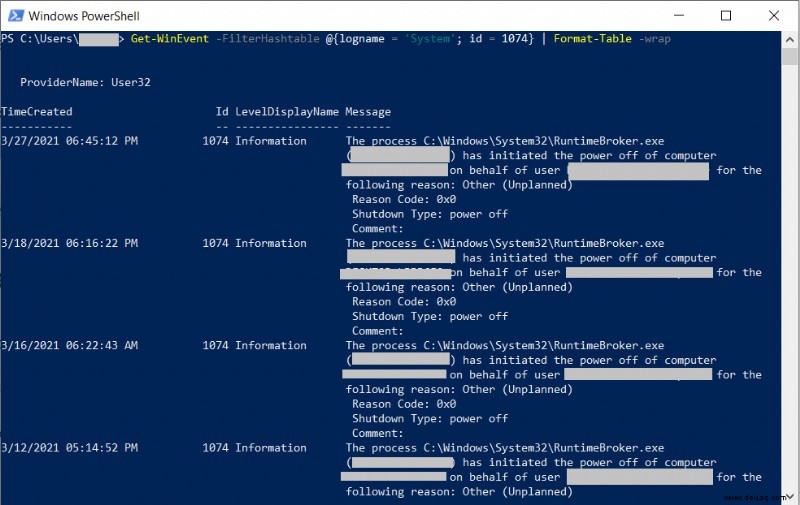Click RuntimeBroker.exe path in 3/27/2021 event
This screenshot has width=800, height=505.
tap(544, 141)
